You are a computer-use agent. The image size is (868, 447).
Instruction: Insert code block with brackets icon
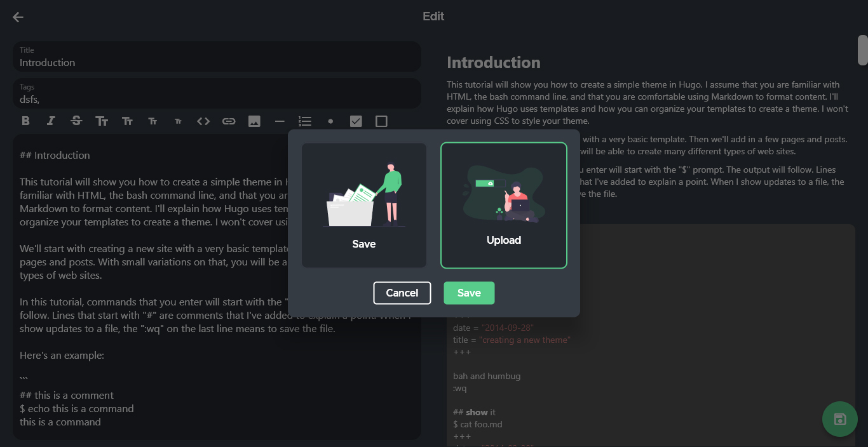[203, 121]
